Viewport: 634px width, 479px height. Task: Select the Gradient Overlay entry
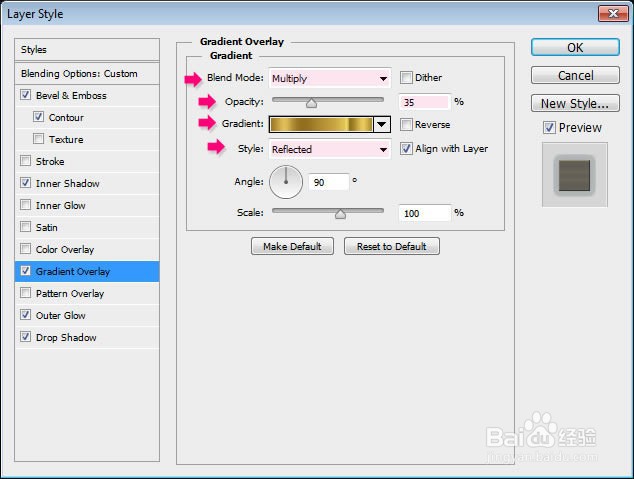click(73, 271)
